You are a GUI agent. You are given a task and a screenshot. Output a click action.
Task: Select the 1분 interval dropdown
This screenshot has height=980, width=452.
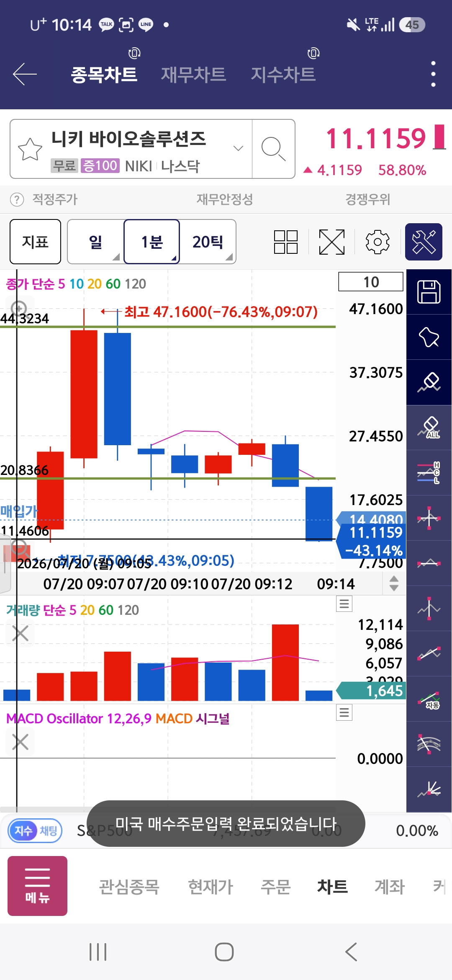point(152,242)
